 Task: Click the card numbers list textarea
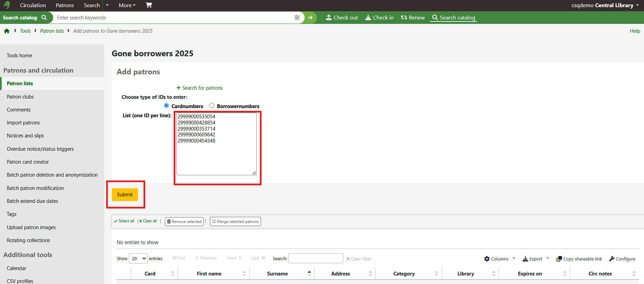216,153
